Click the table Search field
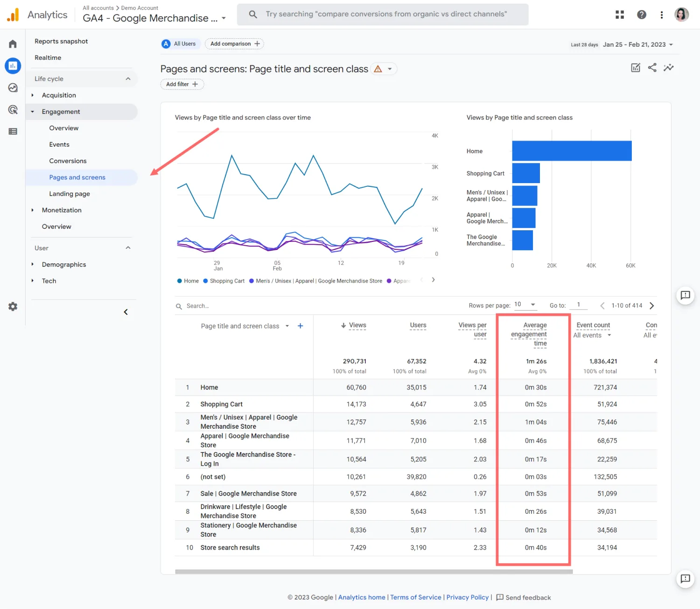700x609 pixels. (198, 306)
